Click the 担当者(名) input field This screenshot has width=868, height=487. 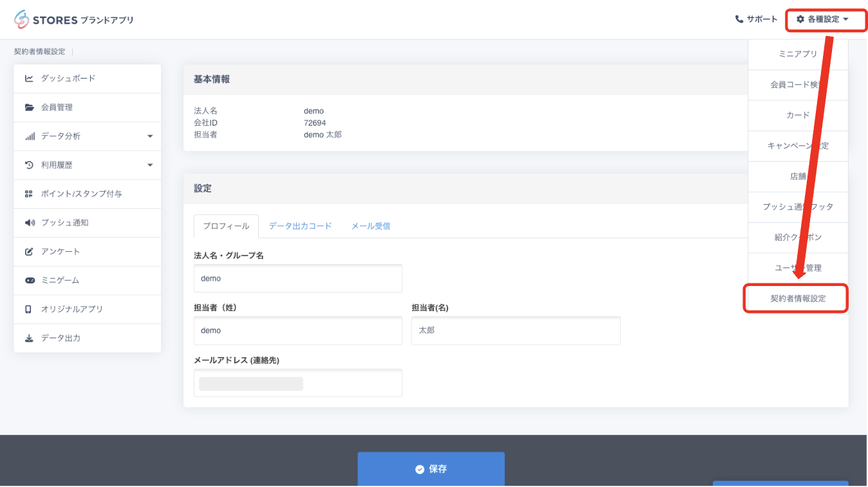click(515, 330)
